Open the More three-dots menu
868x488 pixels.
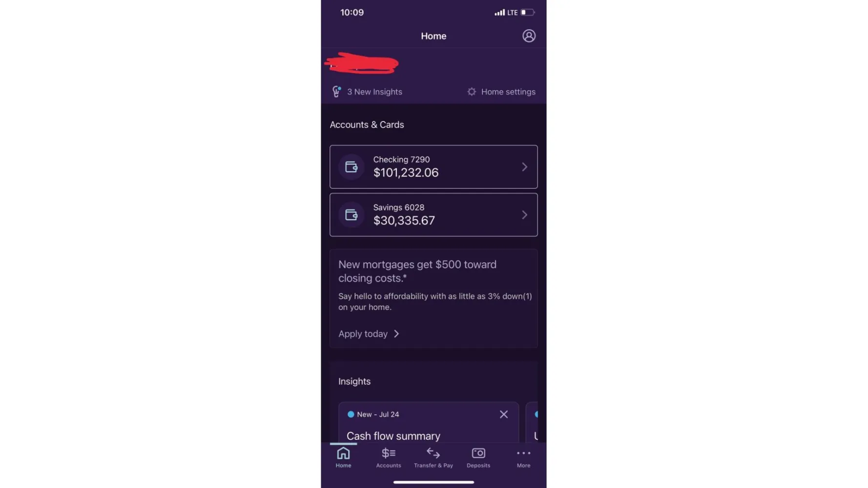(523, 453)
